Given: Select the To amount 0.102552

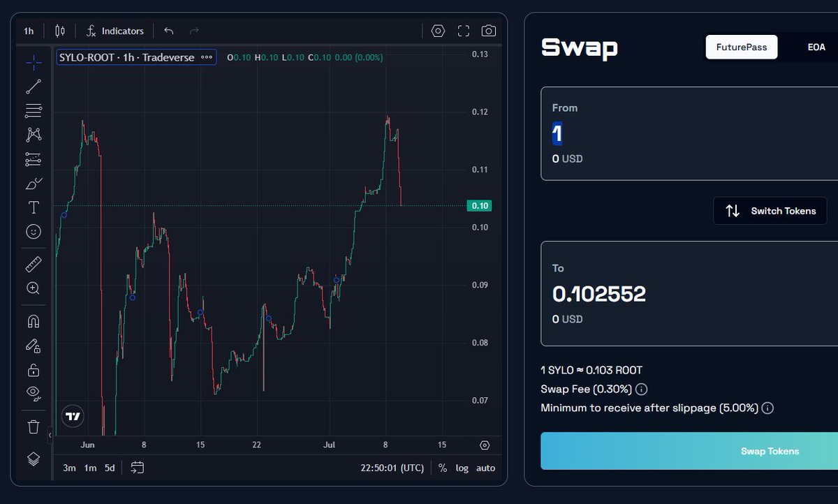Looking at the screenshot, I should coord(599,294).
